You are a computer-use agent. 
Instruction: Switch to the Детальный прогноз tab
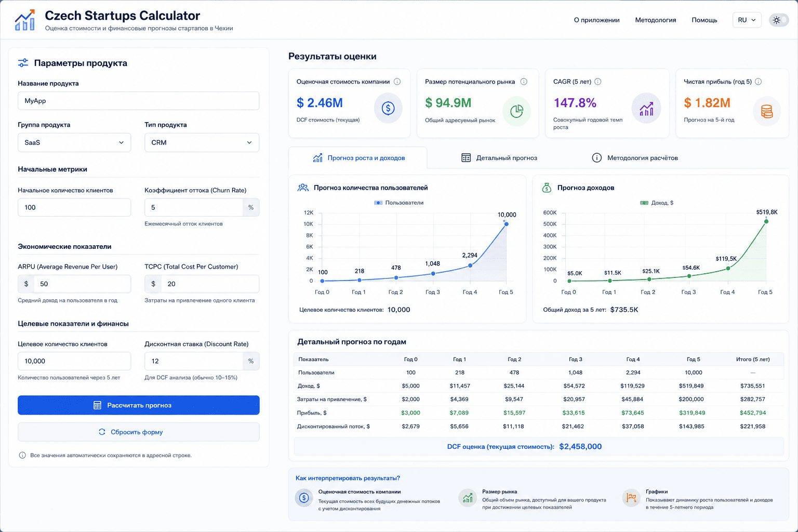click(x=499, y=158)
